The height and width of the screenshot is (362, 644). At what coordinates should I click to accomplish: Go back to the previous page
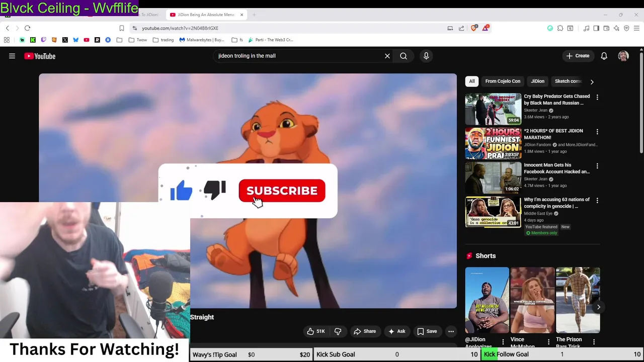point(7,28)
